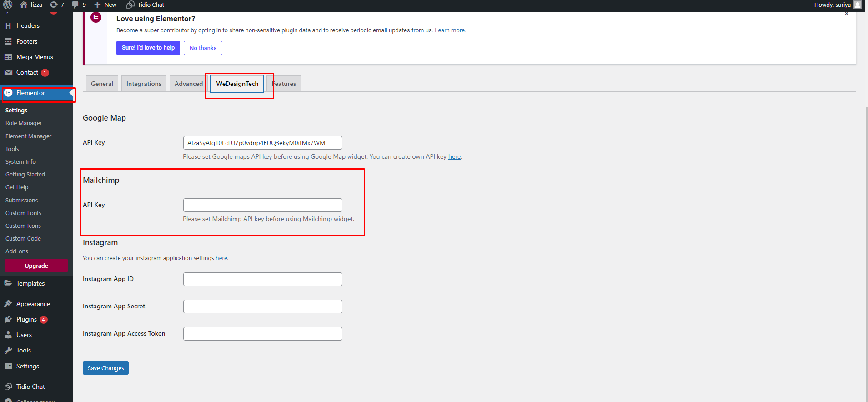The image size is (868, 402).
Task: Open Get Help submenu item
Action: [17, 187]
